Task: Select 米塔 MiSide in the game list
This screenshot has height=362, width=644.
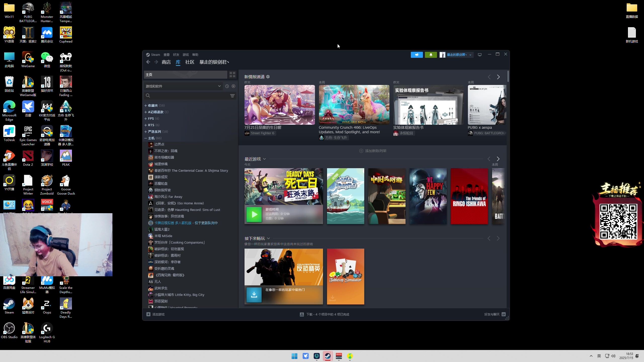Action: pos(163,236)
